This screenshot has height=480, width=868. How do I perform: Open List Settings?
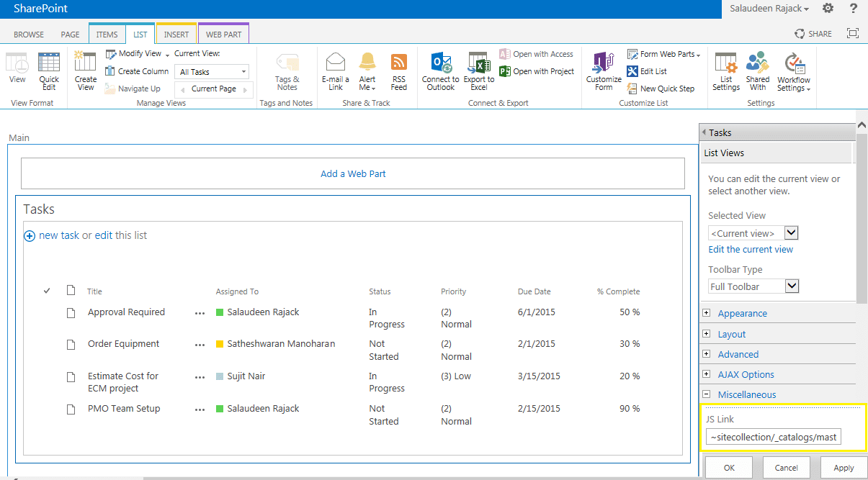(x=725, y=68)
